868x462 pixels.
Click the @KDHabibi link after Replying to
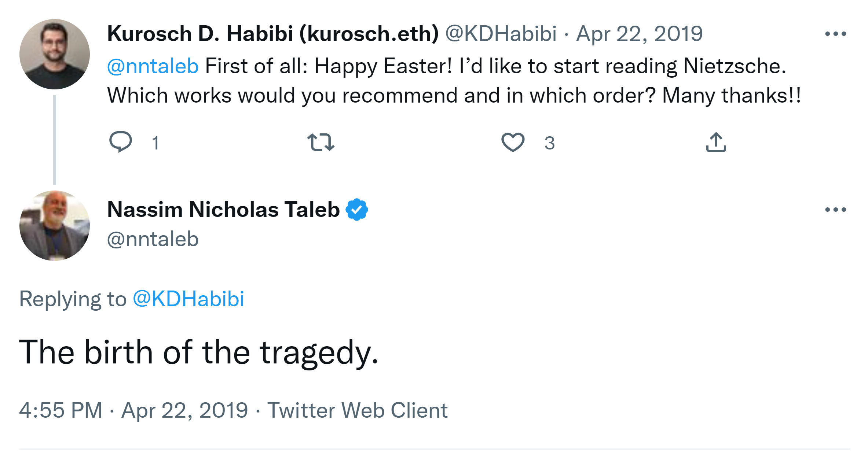[x=188, y=299]
